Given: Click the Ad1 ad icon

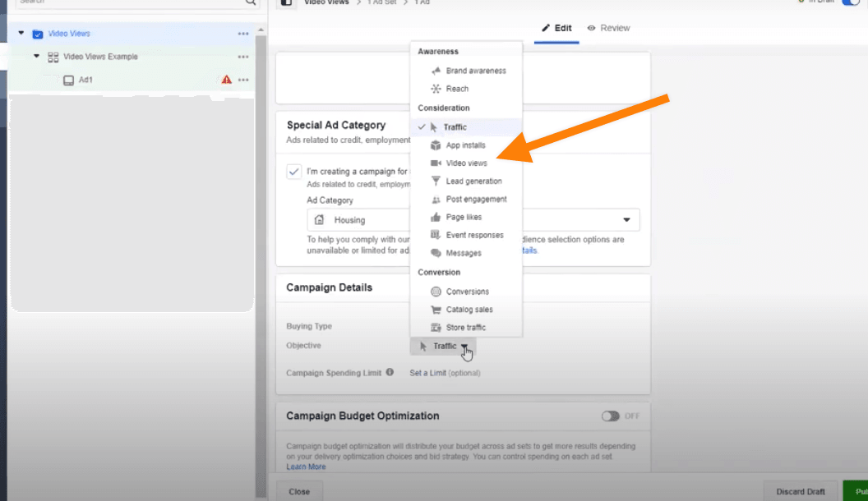Looking at the screenshot, I should [69, 80].
